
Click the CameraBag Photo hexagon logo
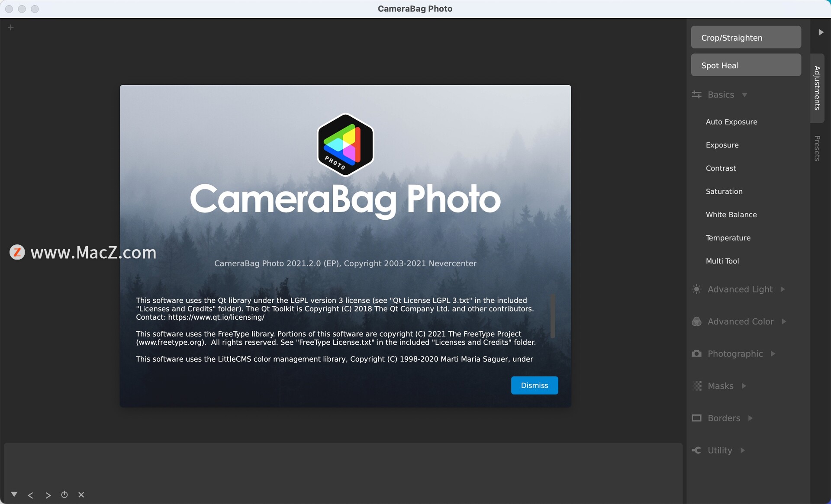click(345, 144)
